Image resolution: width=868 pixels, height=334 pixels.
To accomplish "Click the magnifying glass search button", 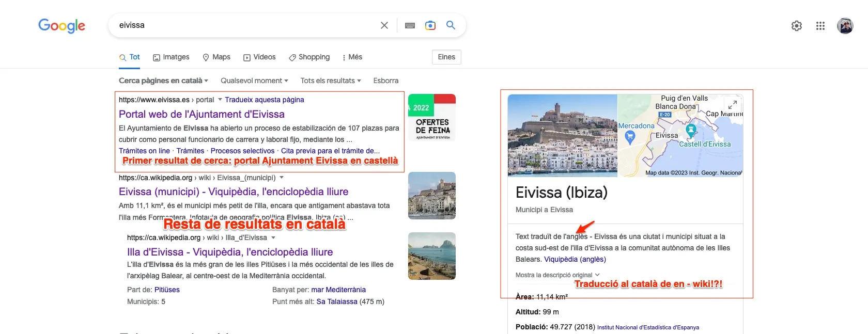I will click(x=451, y=25).
